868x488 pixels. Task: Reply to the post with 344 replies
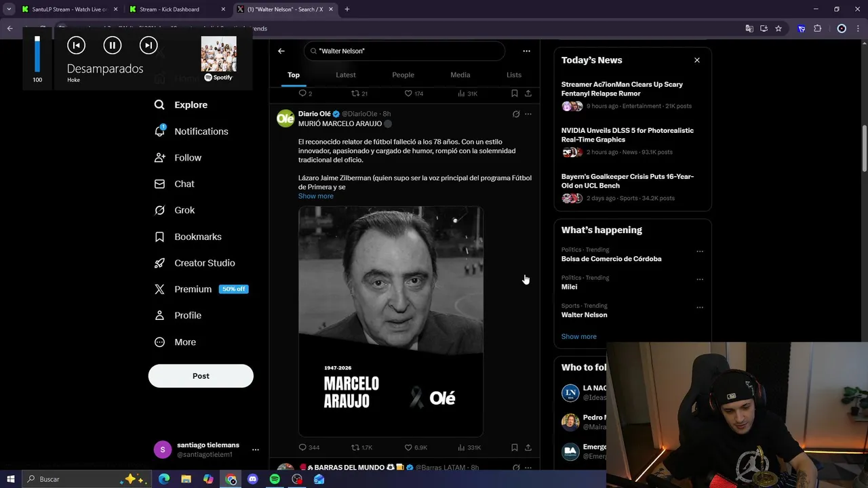tap(309, 447)
